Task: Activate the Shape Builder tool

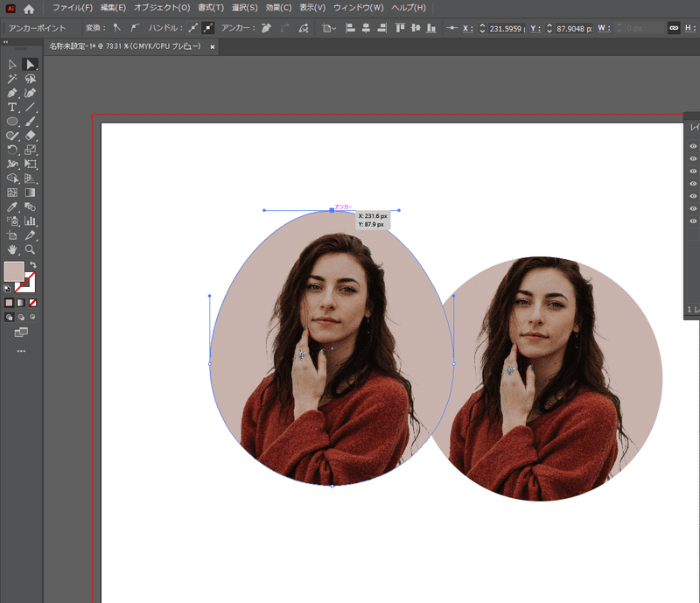Action: (x=12, y=179)
